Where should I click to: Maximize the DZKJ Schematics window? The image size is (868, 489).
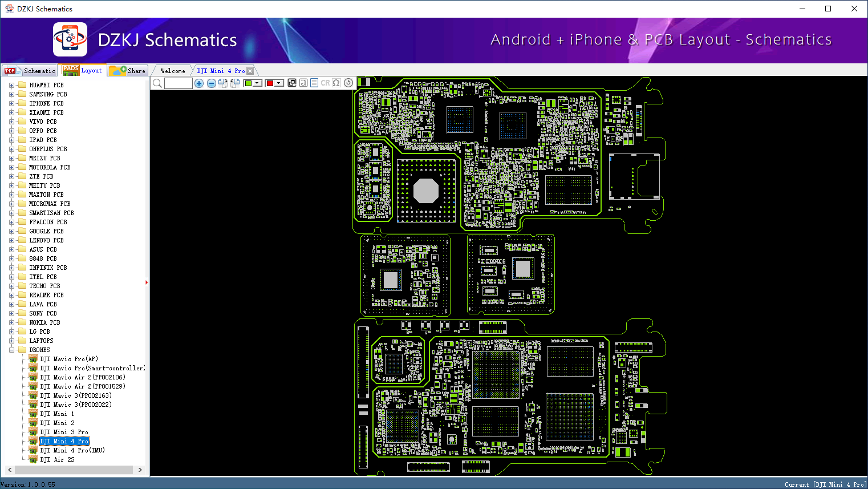click(828, 9)
